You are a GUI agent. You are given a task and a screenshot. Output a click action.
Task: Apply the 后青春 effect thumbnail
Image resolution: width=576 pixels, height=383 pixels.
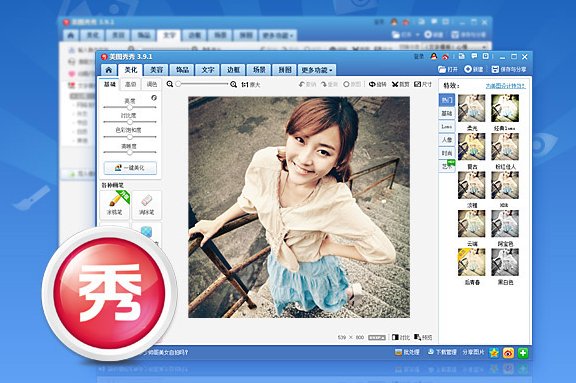(472, 263)
